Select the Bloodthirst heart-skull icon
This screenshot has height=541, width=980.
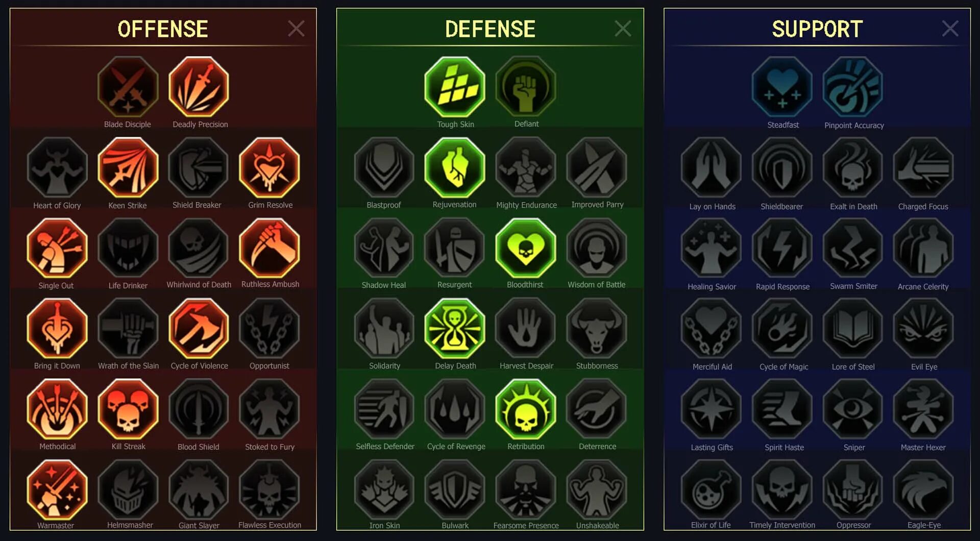[x=526, y=248]
